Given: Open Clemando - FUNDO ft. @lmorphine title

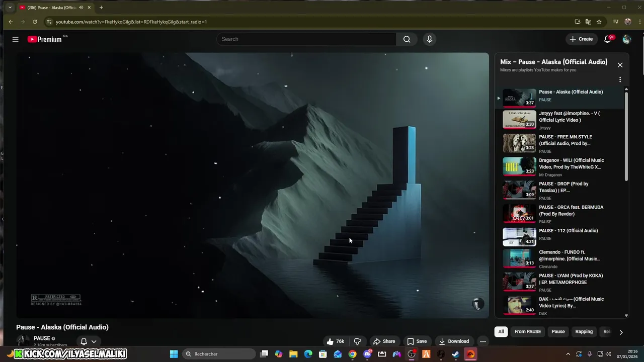Looking at the screenshot, I should (570, 255).
